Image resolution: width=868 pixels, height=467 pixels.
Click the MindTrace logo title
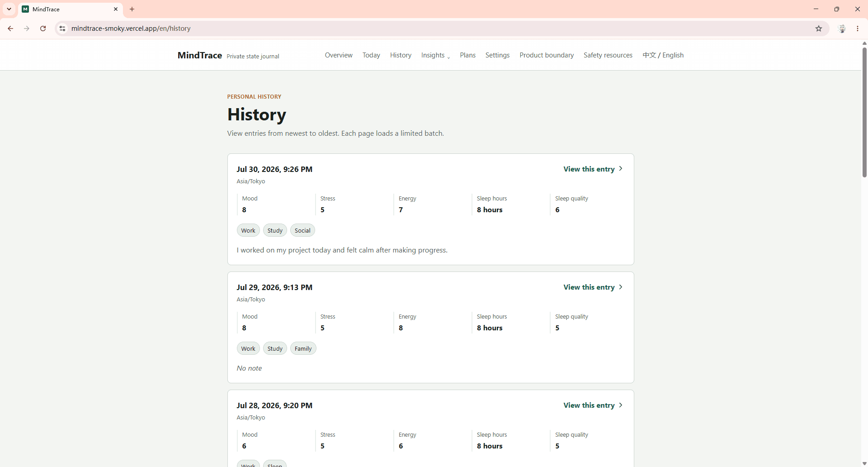(200, 55)
